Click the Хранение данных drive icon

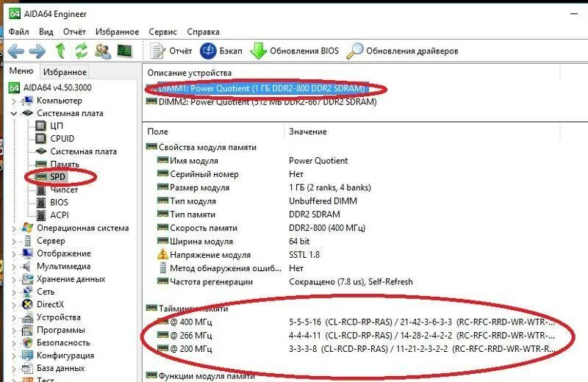tap(27, 279)
